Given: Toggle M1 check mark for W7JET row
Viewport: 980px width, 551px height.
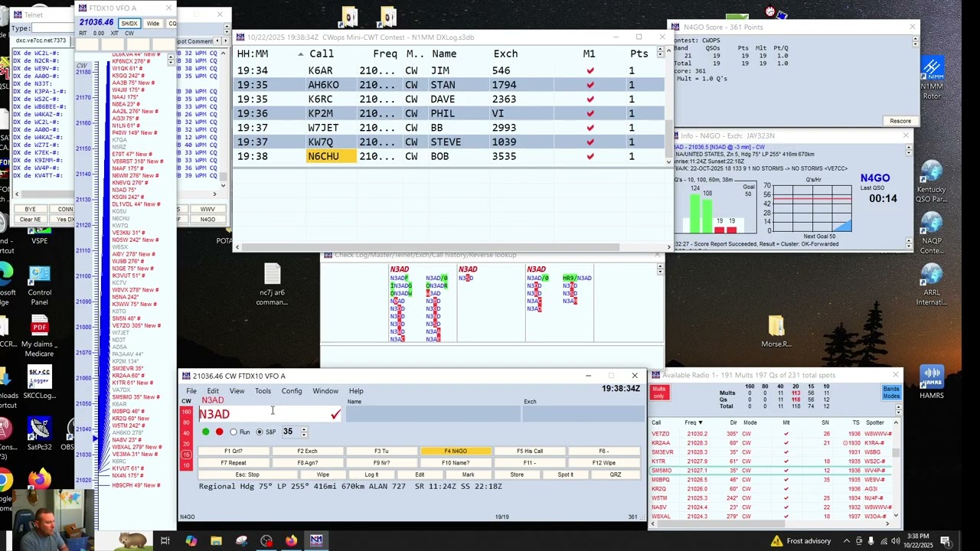Looking at the screenshot, I should click(x=590, y=128).
